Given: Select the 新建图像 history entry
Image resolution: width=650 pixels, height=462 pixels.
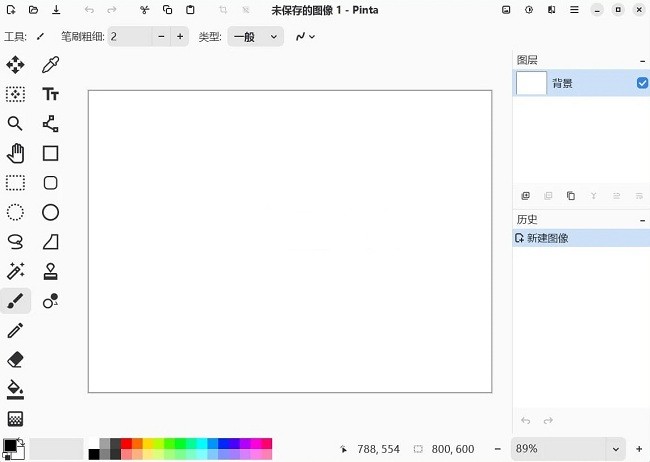Looking at the screenshot, I should point(581,238).
